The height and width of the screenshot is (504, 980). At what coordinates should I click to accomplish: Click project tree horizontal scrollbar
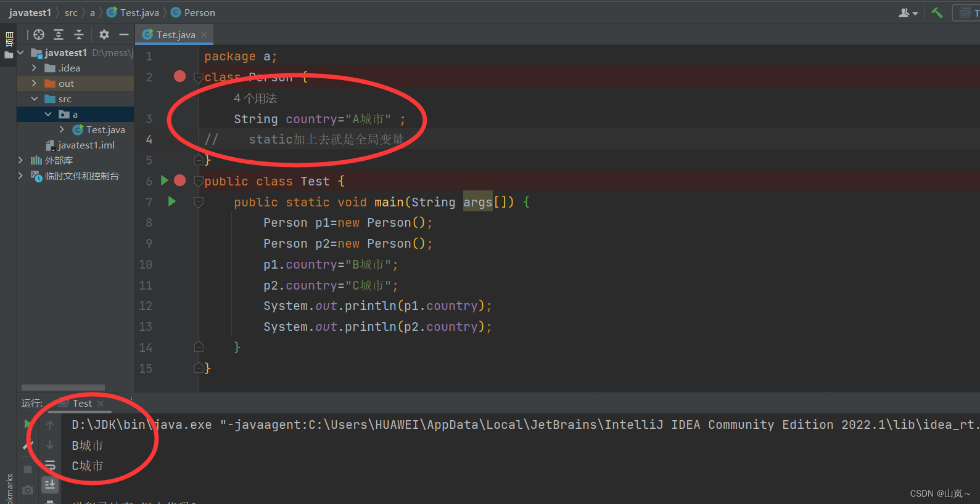tap(63, 388)
